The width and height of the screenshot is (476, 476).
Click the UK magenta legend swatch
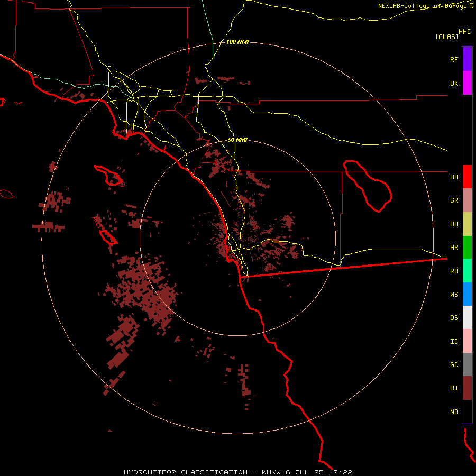pos(467,83)
